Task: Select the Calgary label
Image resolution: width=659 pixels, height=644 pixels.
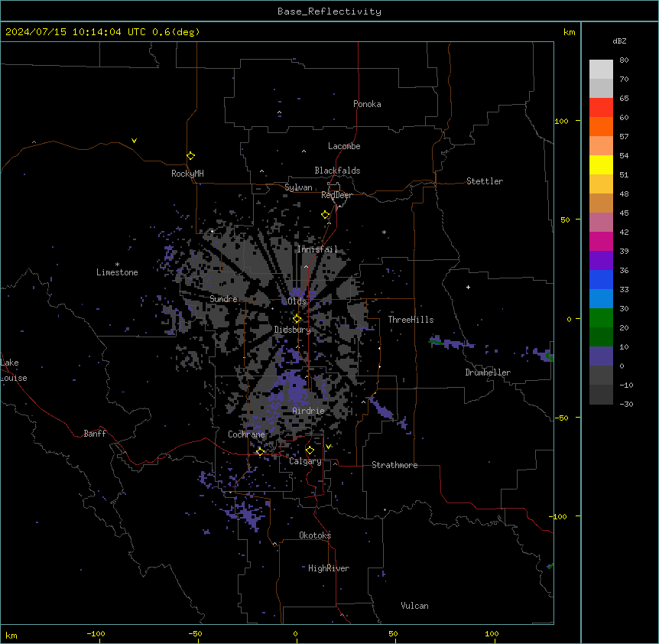Action: 305,461
